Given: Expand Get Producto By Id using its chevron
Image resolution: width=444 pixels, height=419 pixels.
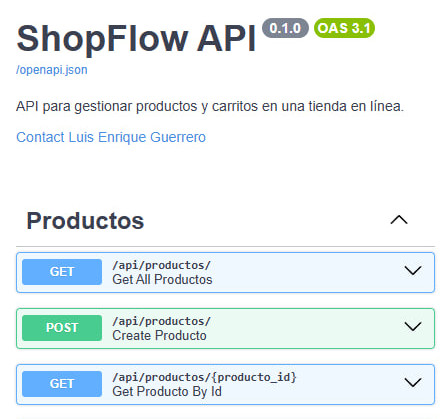Looking at the screenshot, I should [413, 382].
